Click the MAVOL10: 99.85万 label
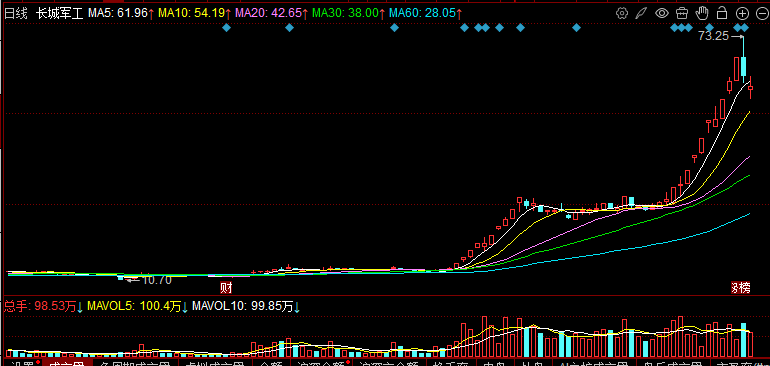The image size is (770, 366). coord(247,307)
